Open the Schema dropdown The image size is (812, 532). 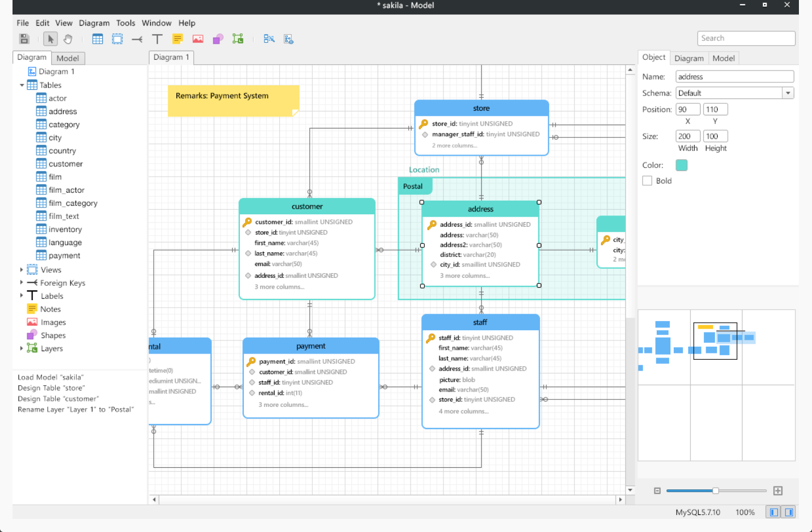(x=788, y=93)
